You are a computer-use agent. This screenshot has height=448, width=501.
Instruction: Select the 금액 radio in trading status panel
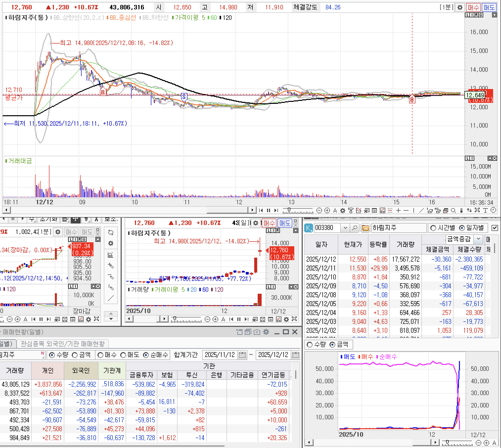[75, 355]
